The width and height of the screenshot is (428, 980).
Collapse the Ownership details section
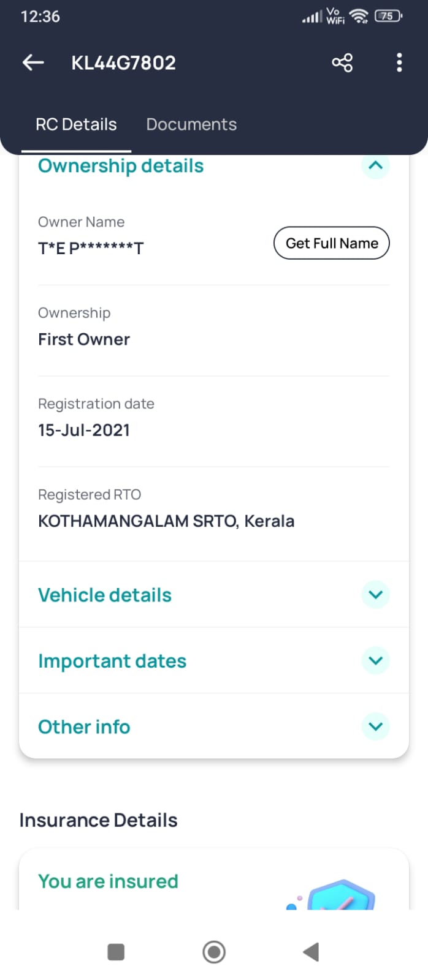pos(375,165)
